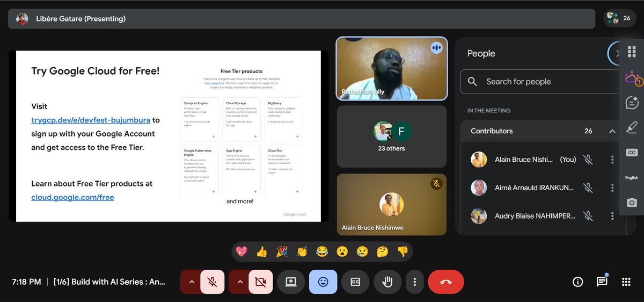Open camera video settings arrow
Screen dimensions: 644x302
(239, 282)
